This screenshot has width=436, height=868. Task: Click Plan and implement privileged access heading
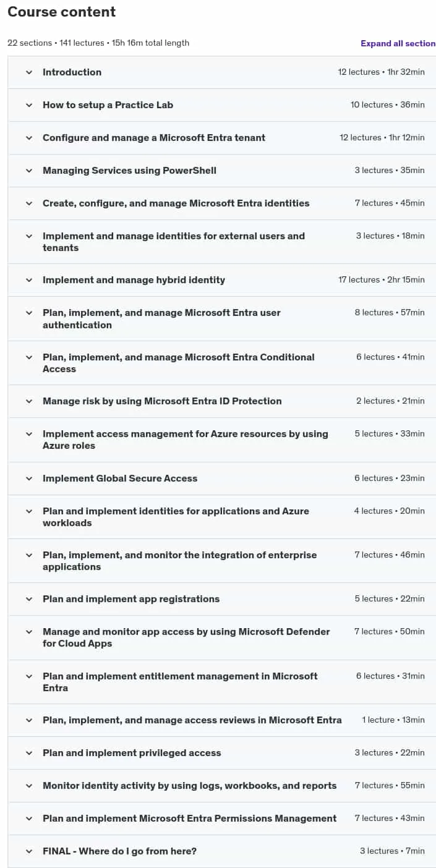click(x=132, y=753)
